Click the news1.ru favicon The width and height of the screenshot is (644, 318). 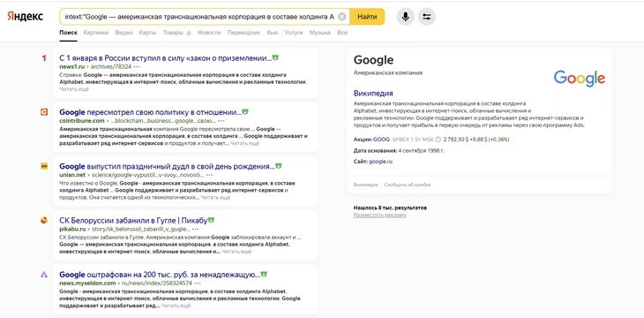click(44, 58)
